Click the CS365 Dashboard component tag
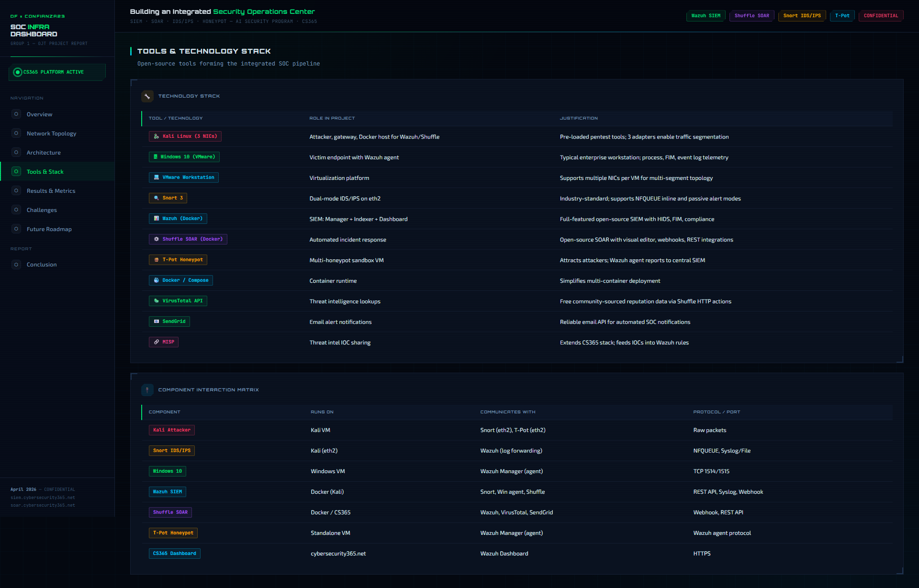Image resolution: width=919 pixels, height=588 pixels. tap(174, 554)
